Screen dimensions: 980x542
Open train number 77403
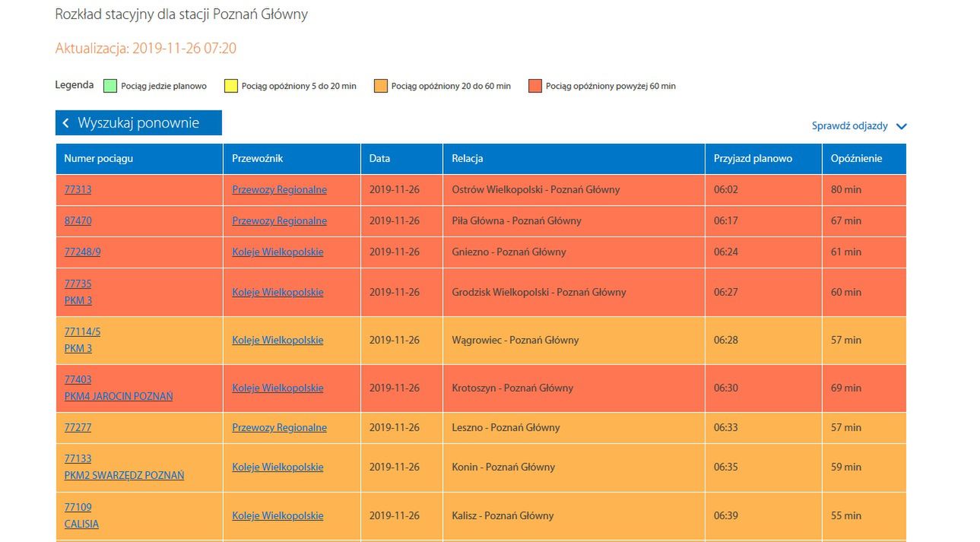tap(78, 379)
